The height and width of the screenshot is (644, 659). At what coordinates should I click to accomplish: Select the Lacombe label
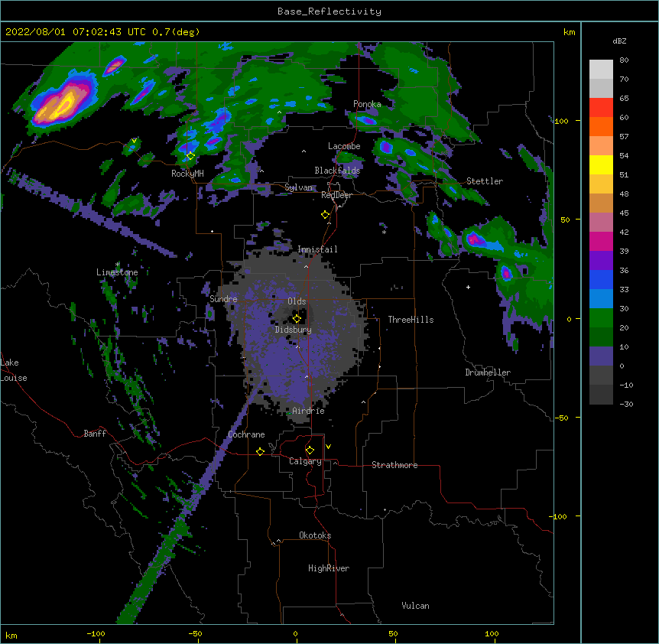344,146
